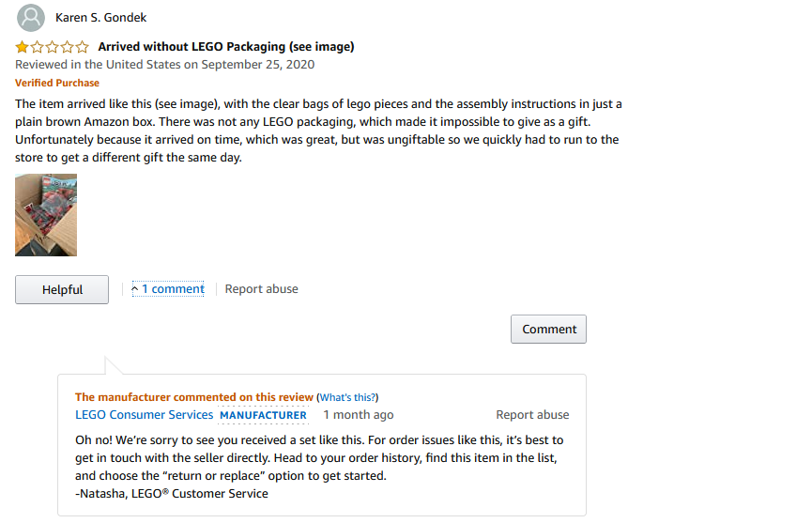Open LEGO Consumer Services profile link
The image size is (812, 523).
point(144,415)
